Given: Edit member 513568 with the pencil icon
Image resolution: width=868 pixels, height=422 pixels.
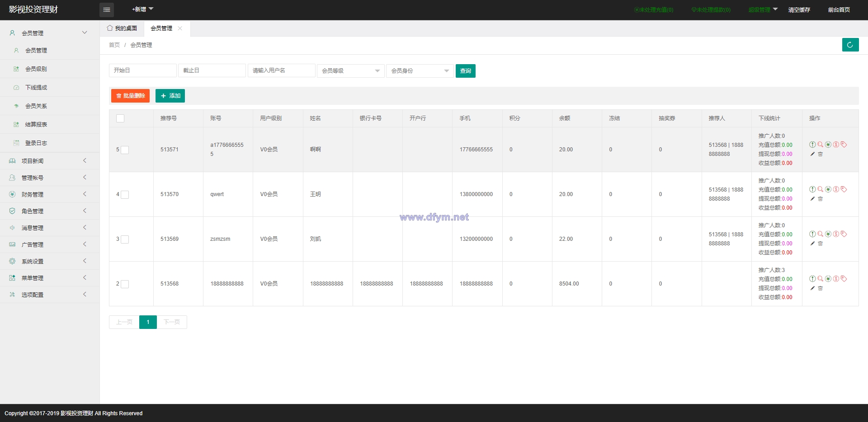Looking at the screenshot, I should pos(812,288).
